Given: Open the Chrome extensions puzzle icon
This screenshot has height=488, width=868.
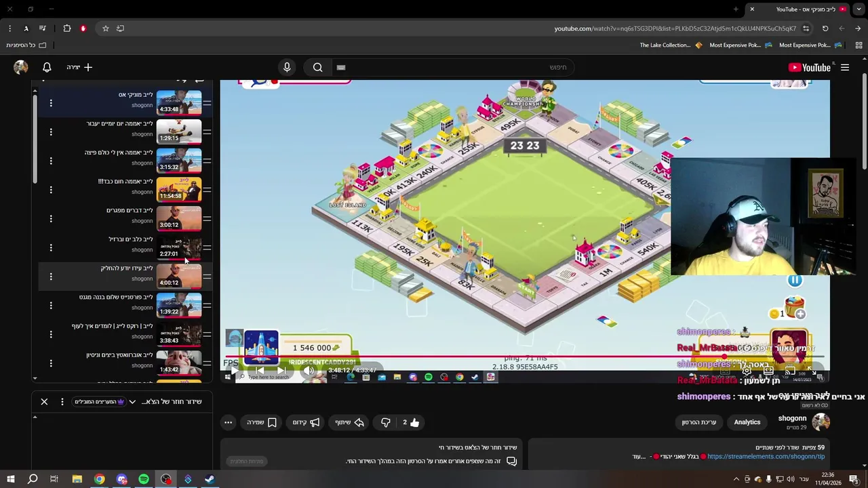Looking at the screenshot, I should tap(67, 28).
